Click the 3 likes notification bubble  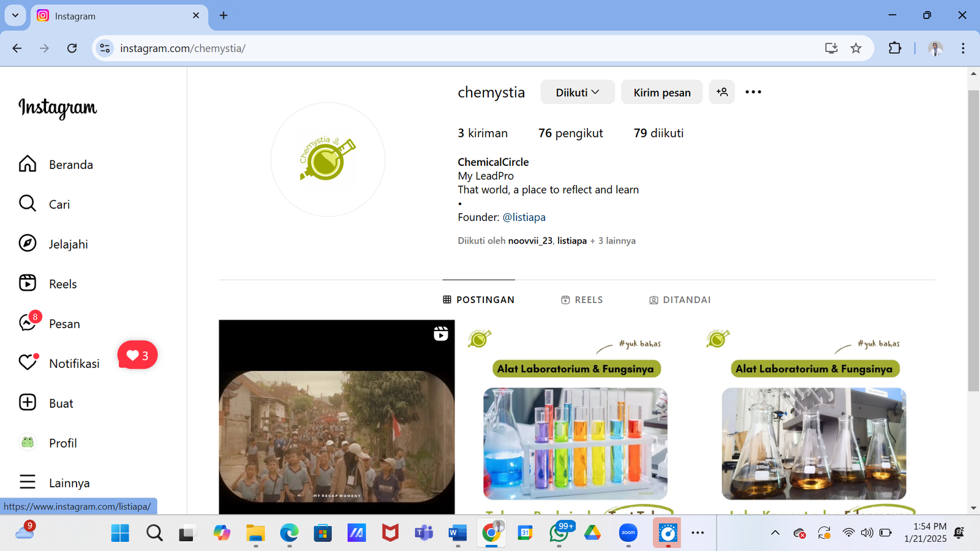point(137,355)
